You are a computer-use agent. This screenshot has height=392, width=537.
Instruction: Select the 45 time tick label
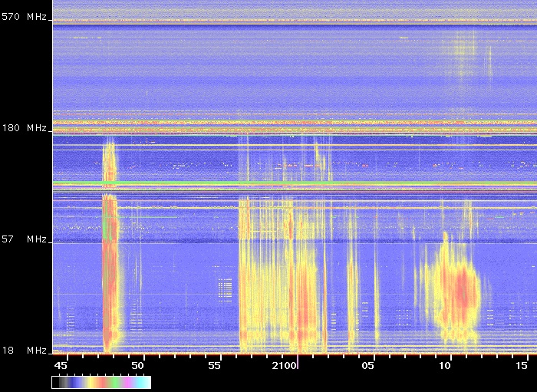click(61, 364)
